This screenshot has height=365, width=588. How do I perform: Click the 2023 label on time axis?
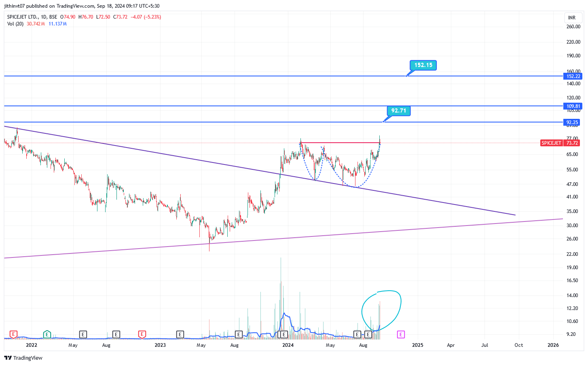coord(160,345)
